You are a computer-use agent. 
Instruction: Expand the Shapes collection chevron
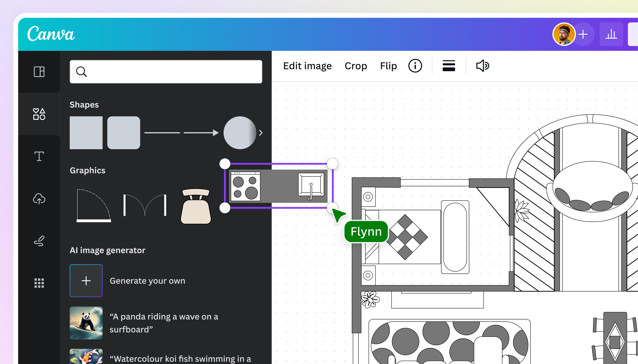[261, 133]
